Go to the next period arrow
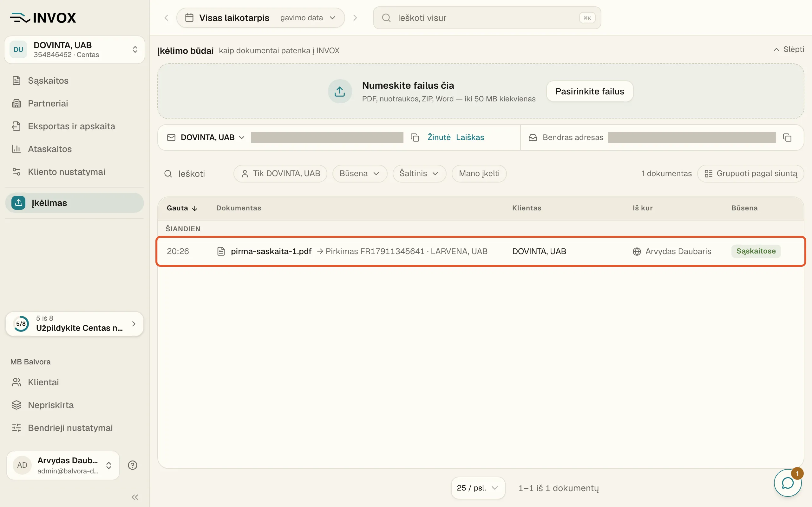The height and width of the screenshot is (507, 812). [x=355, y=18]
